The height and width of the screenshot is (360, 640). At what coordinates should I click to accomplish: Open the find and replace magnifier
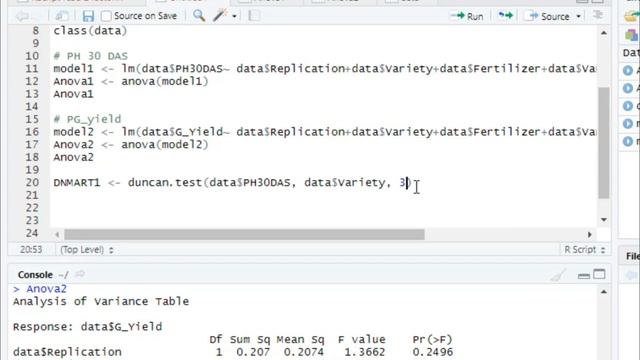coord(199,16)
